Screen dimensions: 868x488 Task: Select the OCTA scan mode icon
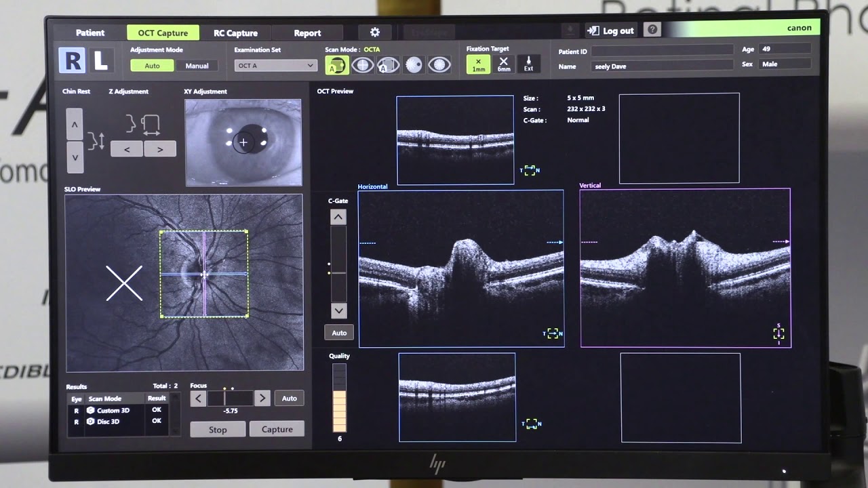[336, 65]
